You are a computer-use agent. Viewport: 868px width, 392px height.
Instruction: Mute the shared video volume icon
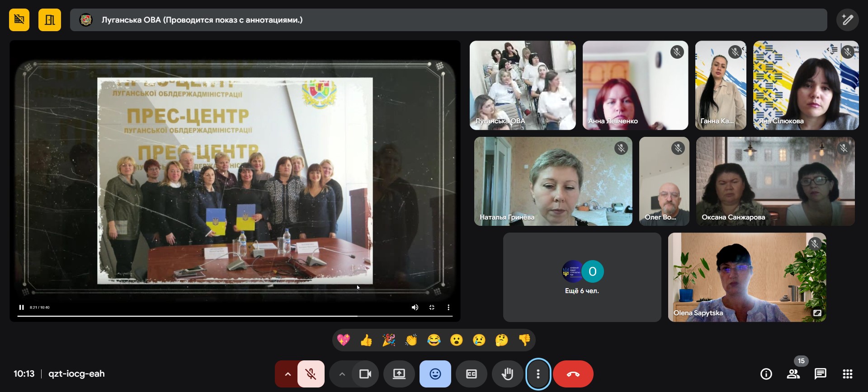(415, 308)
